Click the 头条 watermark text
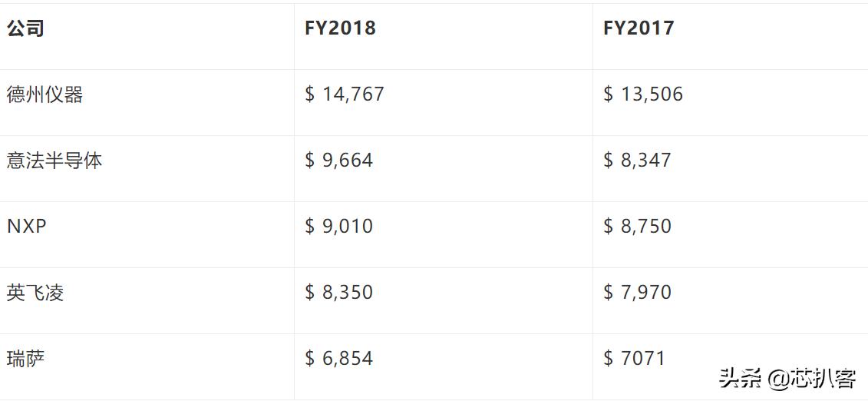The width and height of the screenshot is (868, 401). click(741, 378)
